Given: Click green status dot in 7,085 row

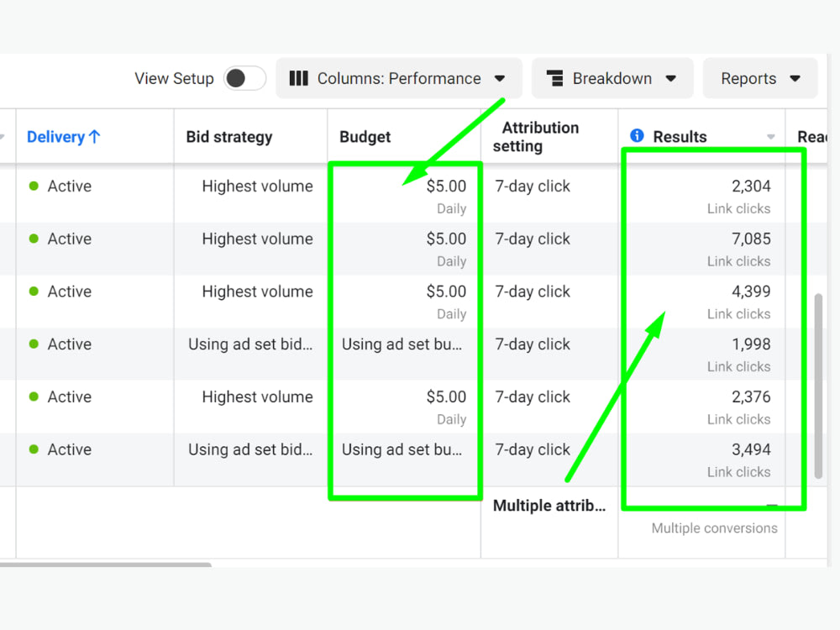Looking at the screenshot, I should (x=34, y=239).
